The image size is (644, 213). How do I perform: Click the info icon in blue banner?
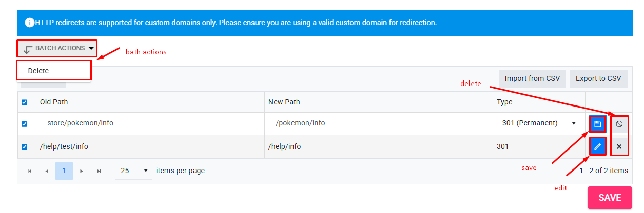(30, 23)
